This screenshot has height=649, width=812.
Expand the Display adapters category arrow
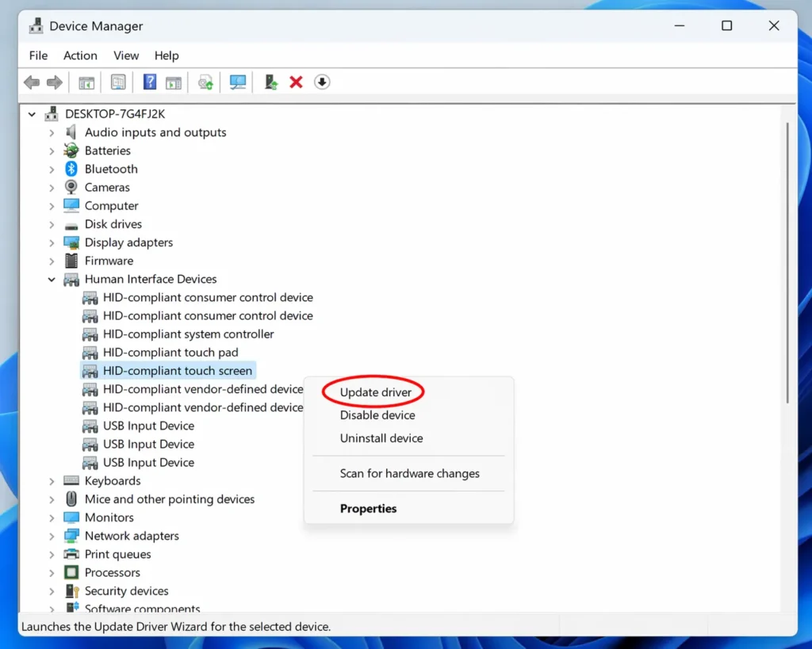pyautogui.click(x=52, y=242)
